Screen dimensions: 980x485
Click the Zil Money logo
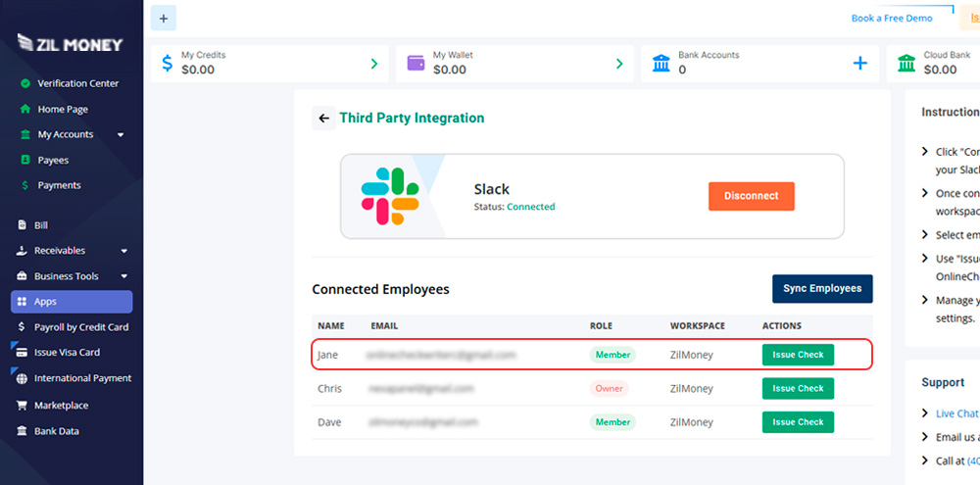point(71,43)
